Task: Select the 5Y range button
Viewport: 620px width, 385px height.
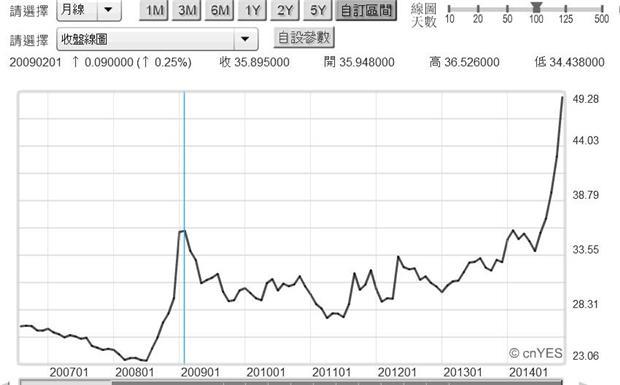Action: coord(318,10)
